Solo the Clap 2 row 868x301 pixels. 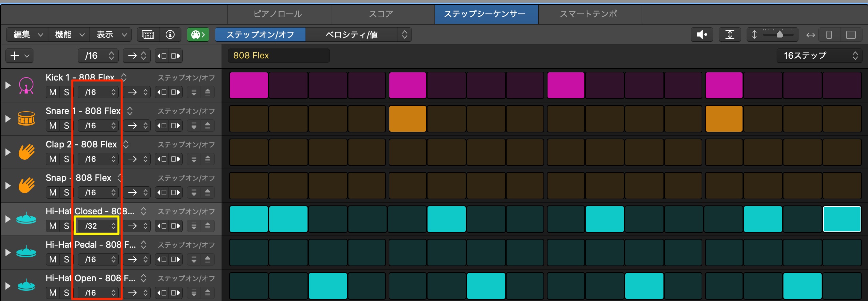click(66, 159)
